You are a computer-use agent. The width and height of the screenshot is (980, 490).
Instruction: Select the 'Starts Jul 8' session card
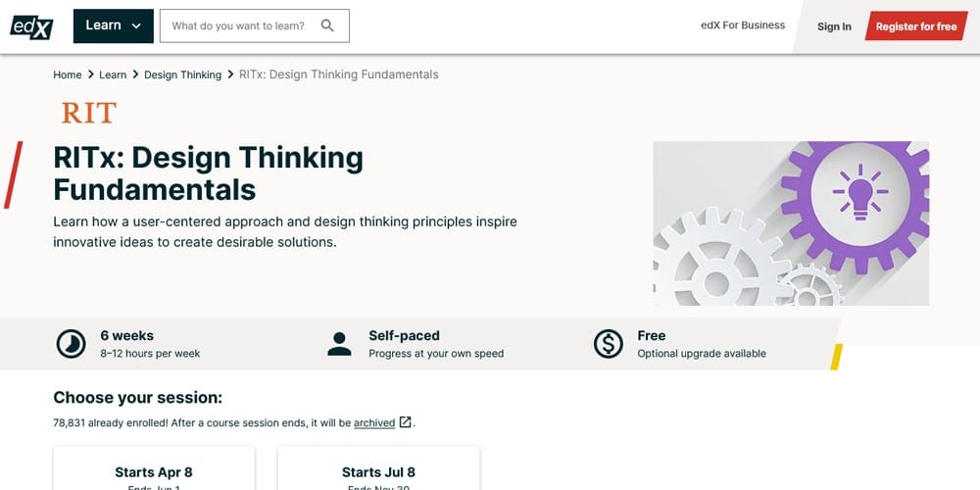click(x=378, y=468)
